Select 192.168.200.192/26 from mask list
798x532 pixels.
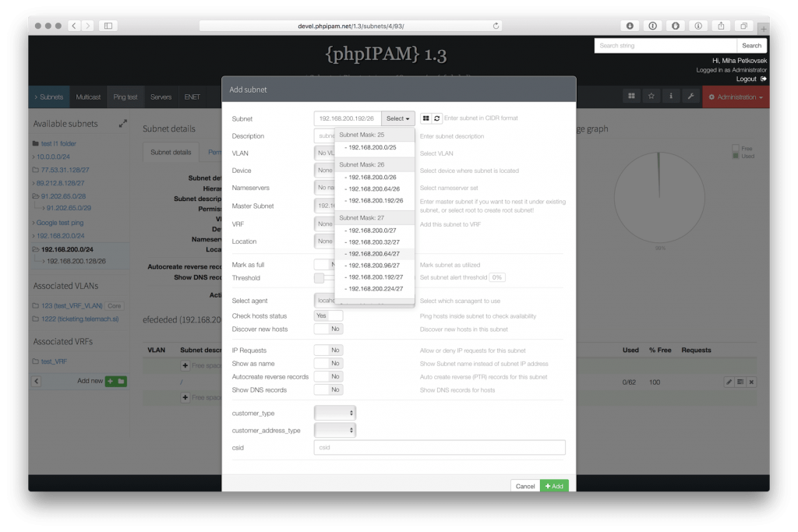pyautogui.click(x=373, y=200)
